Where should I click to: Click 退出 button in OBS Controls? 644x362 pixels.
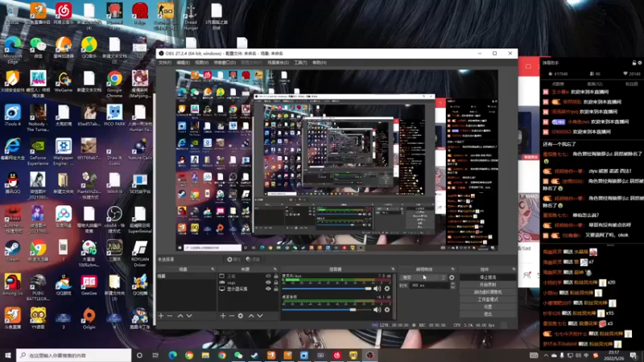pyautogui.click(x=488, y=314)
